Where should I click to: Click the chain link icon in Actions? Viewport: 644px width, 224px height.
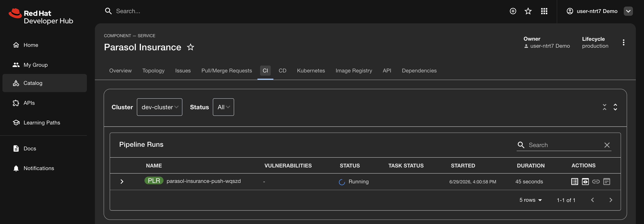596,181
